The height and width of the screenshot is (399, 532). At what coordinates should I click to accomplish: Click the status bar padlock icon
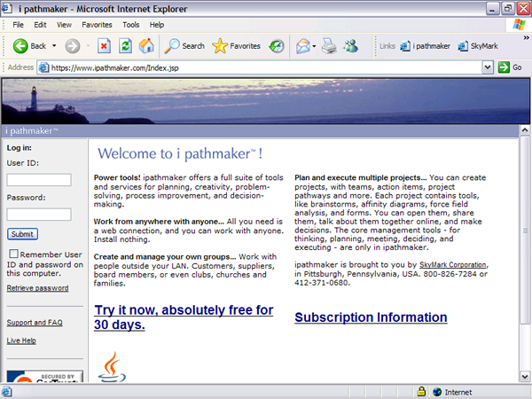pos(421,392)
